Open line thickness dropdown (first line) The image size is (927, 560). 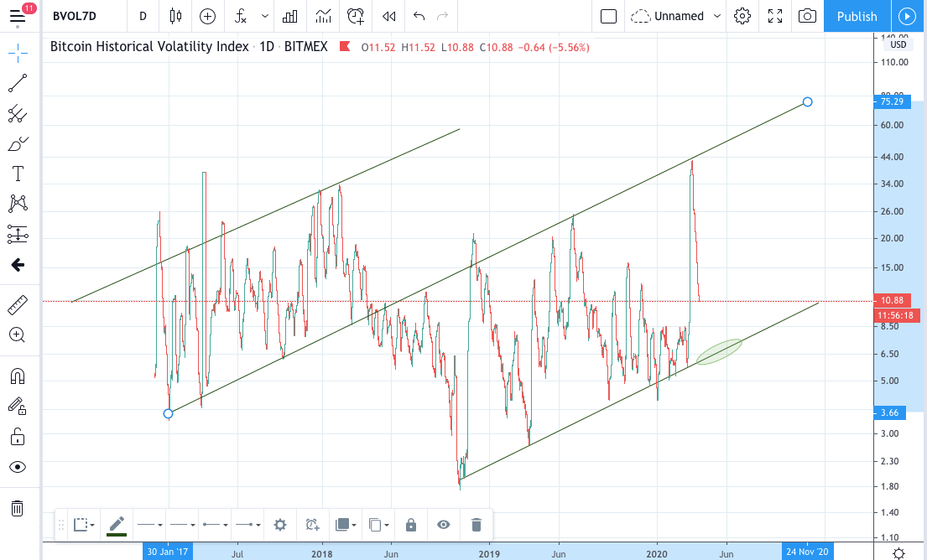pos(149,525)
